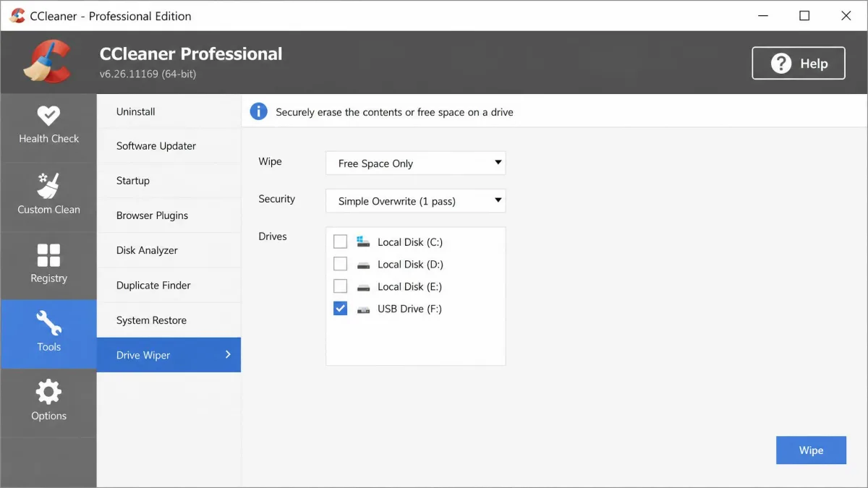Screen dimensions: 868x488
Task: Click the Drives field label
Action: coord(273,236)
